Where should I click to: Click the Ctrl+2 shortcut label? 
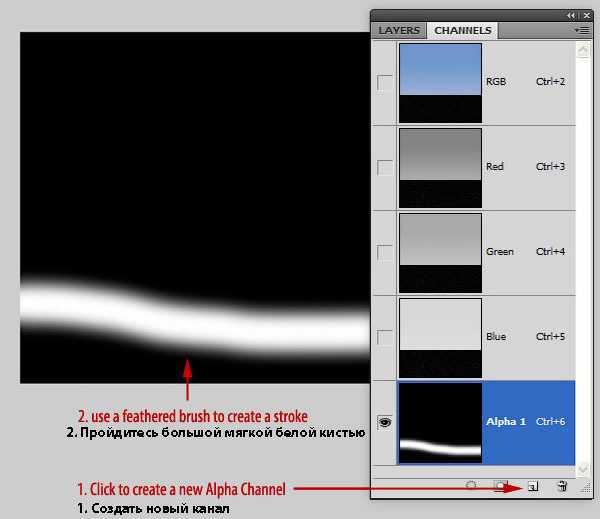(x=550, y=82)
